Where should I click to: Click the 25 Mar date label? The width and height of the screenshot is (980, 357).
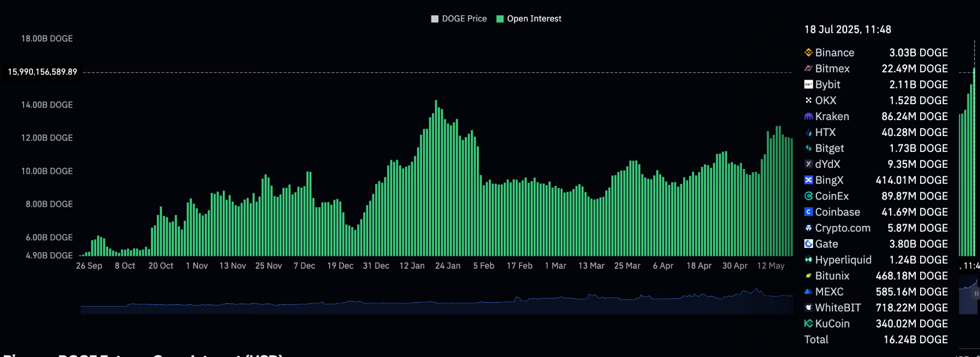pos(627,265)
